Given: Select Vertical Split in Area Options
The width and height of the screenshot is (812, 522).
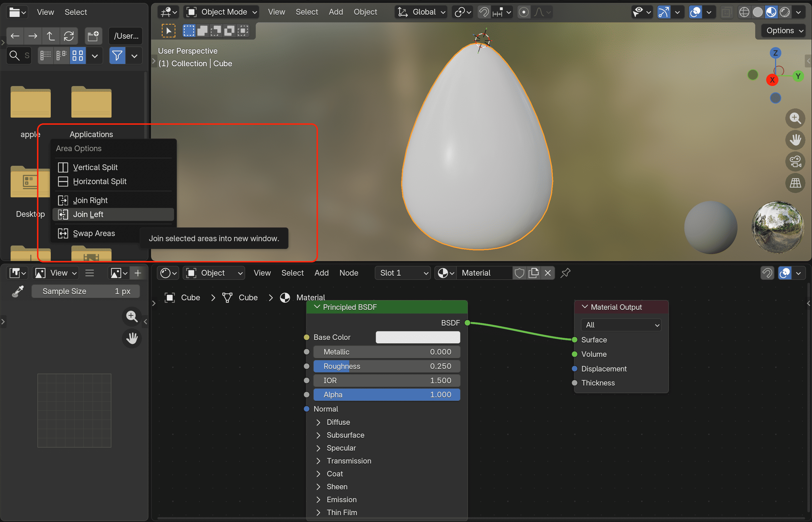Looking at the screenshot, I should 113,167.
